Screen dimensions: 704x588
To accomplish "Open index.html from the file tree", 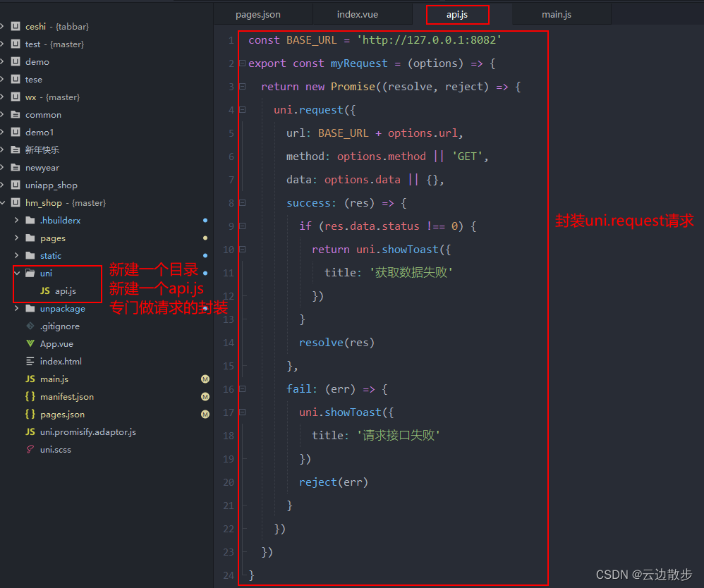I will click(x=61, y=361).
